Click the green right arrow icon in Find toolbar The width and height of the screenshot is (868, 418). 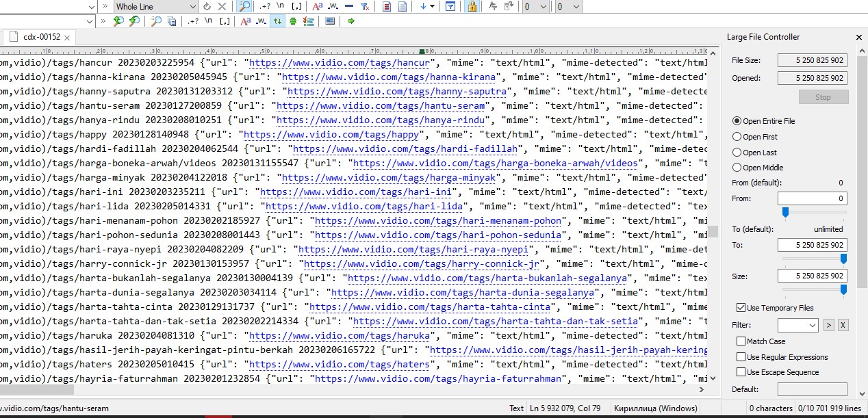(351, 21)
